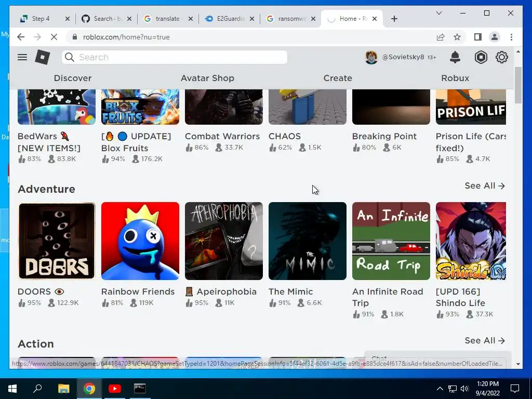Open the DOORS game thumbnail
This screenshot has width=532, height=399.
coord(57,241)
